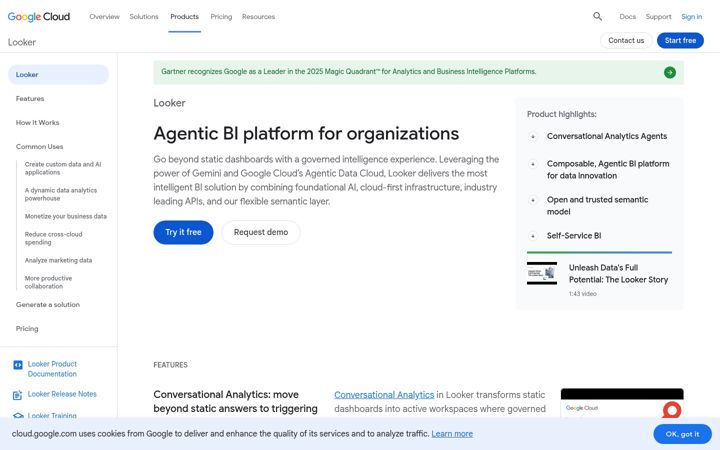Open Unleash Data's Full Potential title
720x450 pixels.
[x=618, y=274]
